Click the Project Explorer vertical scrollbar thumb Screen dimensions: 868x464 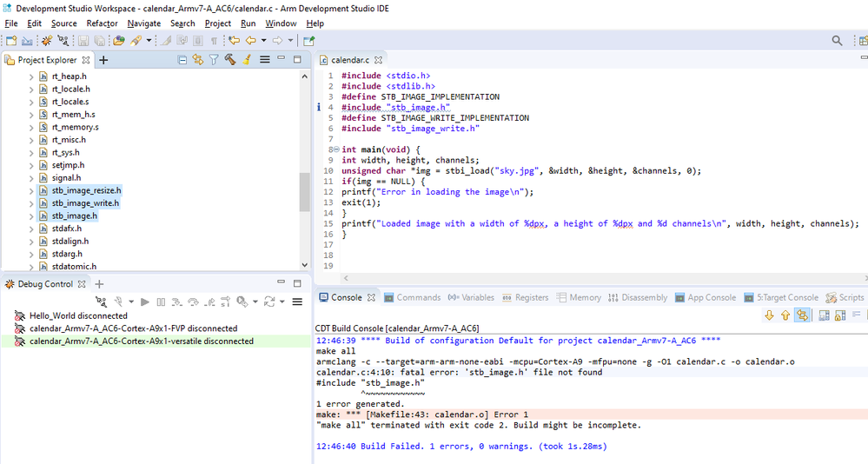[304, 192]
